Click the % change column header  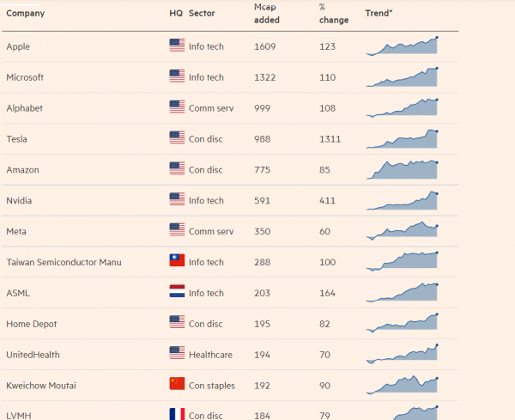click(334, 14)
